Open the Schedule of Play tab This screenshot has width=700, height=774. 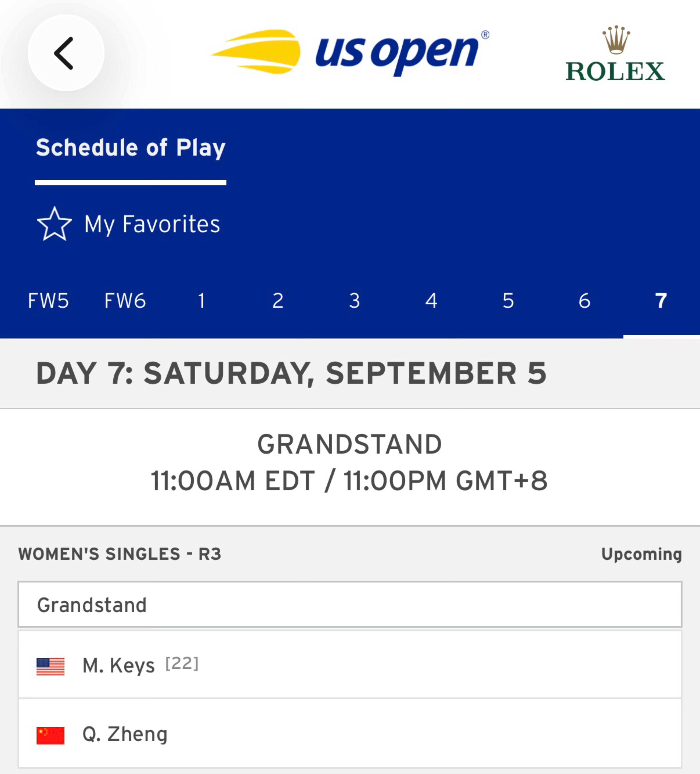130,148
